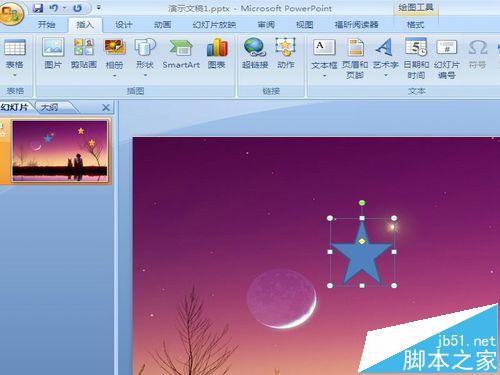Select the 幻灯片 pane tab

[15, 107]
